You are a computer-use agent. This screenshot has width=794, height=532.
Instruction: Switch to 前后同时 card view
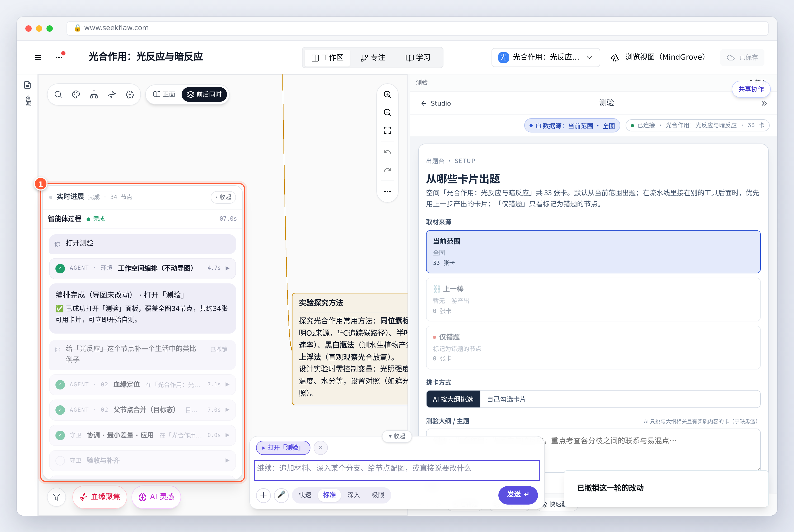(204, 94)
